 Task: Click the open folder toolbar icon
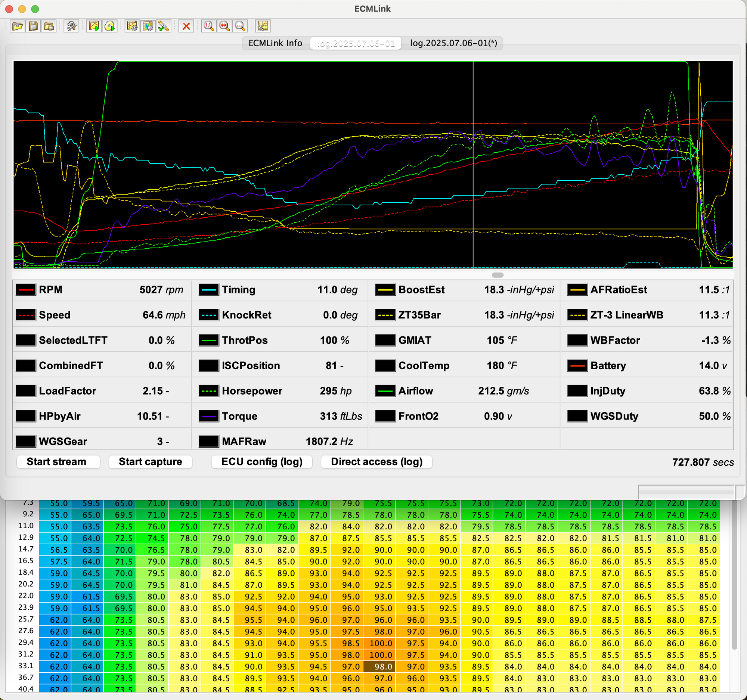click(x=18, y=26)
